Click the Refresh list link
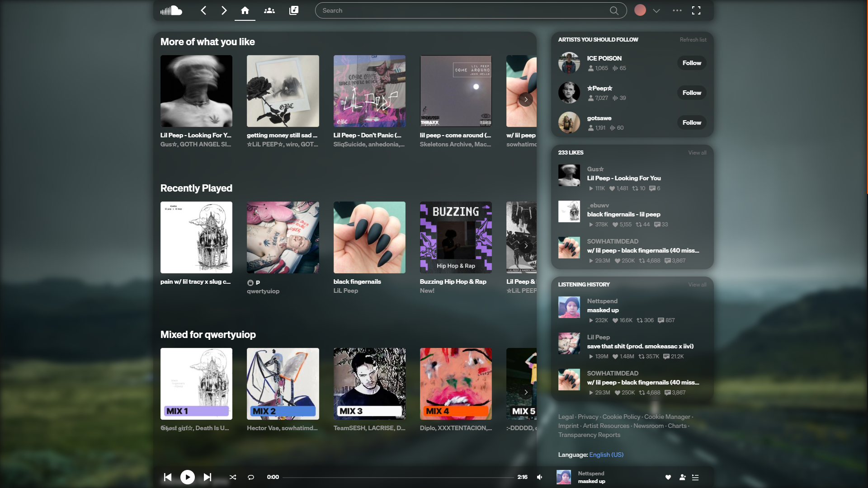 click(x=693, y=40)
